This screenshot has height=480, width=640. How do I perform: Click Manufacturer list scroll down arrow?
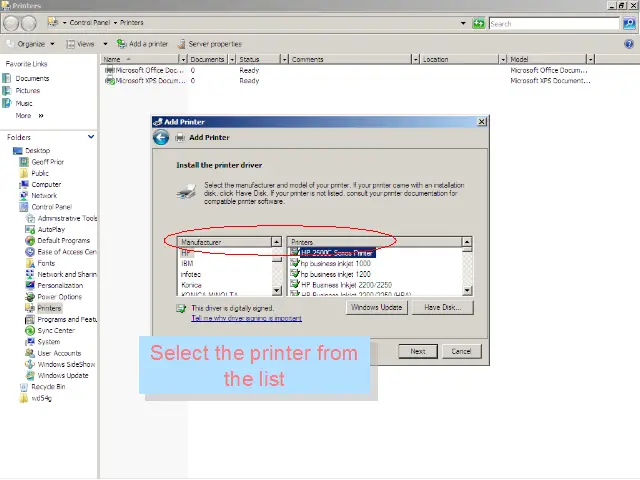pyautogui.click(x=277, y=290)
